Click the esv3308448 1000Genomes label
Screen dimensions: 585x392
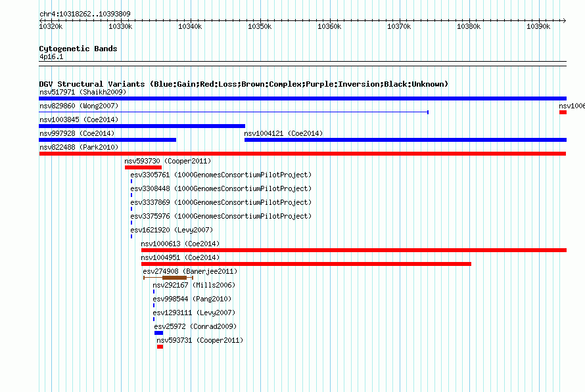221,188
